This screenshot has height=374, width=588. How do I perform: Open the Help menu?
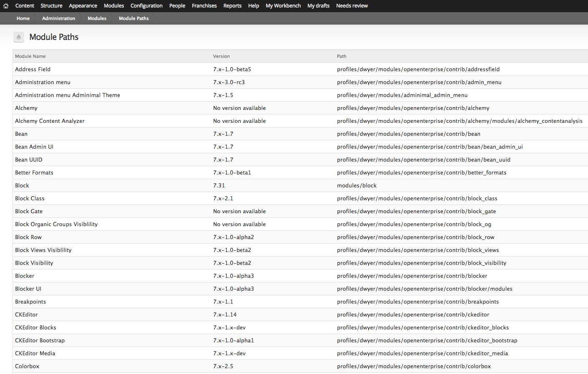coord(254,6)
